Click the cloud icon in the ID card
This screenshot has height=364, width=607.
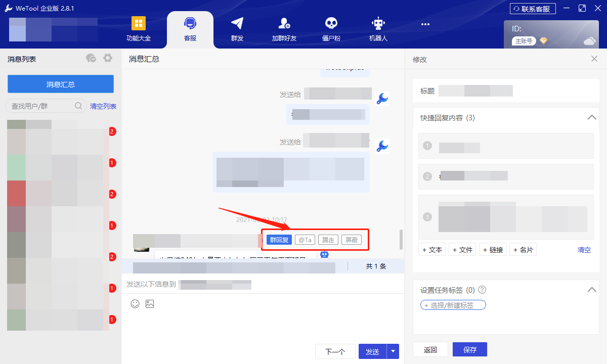(590, 41)
